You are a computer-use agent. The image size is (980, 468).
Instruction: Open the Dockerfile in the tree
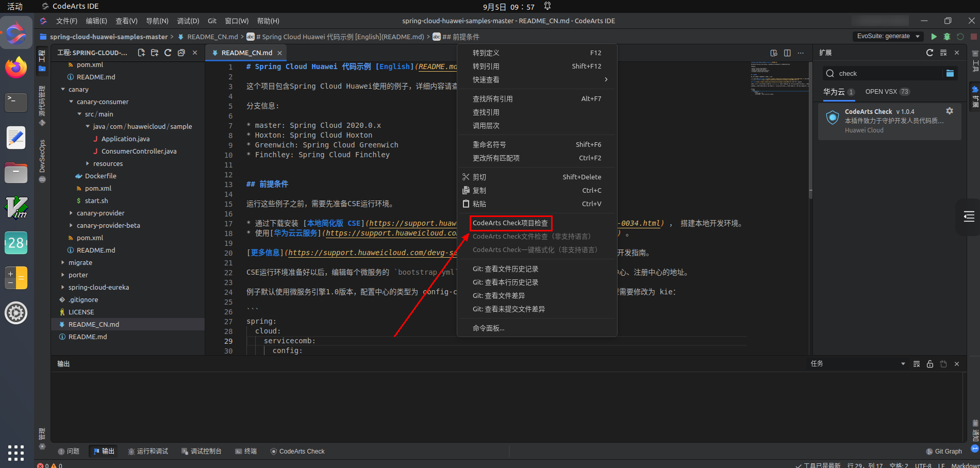pos(101,176)
